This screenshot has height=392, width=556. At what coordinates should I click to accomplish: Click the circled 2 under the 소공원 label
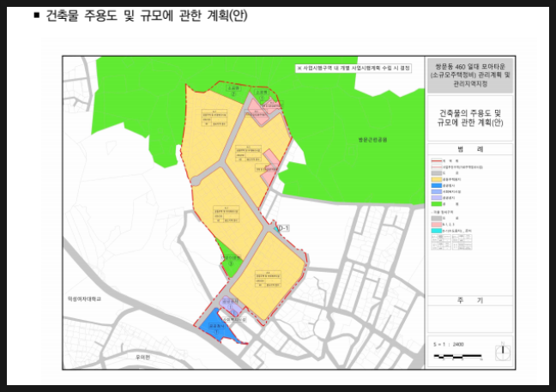pos(233,93)
